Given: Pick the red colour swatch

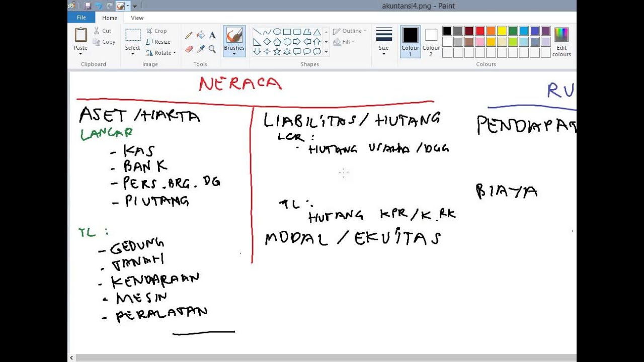Looking at the screenshot, I should point(480,31).
